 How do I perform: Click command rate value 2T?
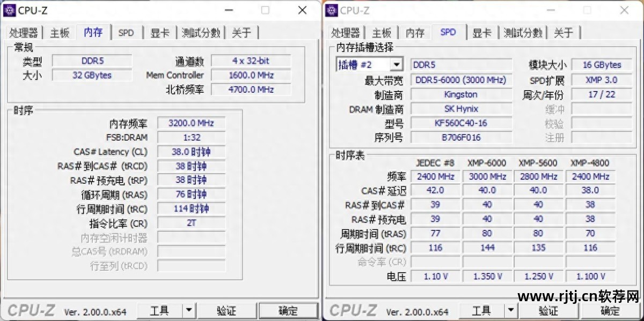click(192, 223)
